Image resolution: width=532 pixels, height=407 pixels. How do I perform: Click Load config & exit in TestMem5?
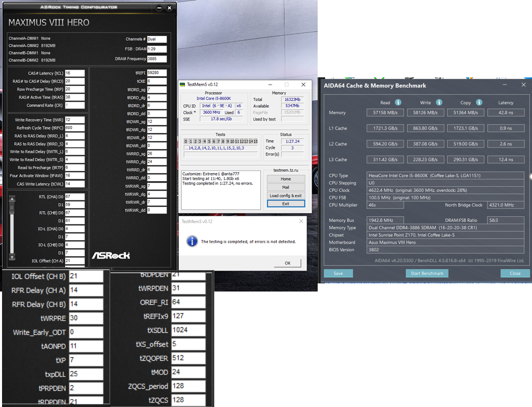pos(286,196)
